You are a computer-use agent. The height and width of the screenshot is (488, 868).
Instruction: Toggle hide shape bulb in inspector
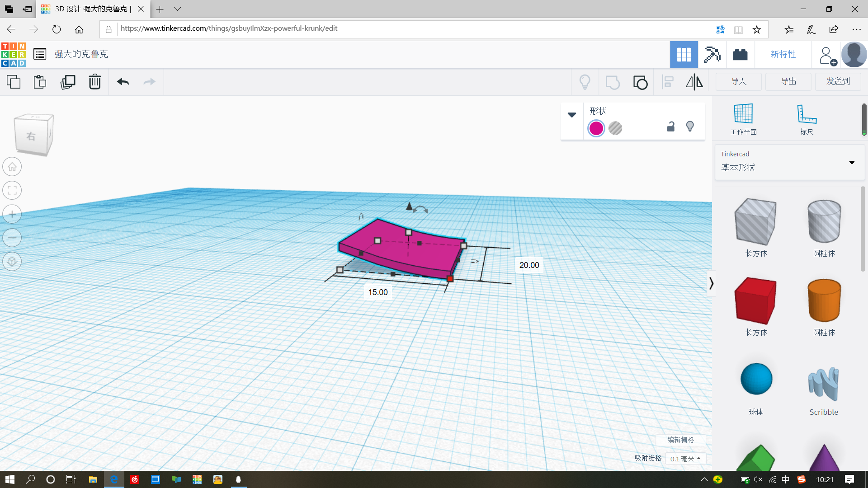coord(690,127)
